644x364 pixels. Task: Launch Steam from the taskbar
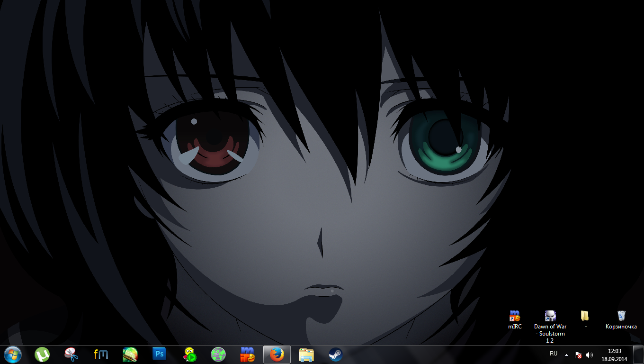coord(336,355)
